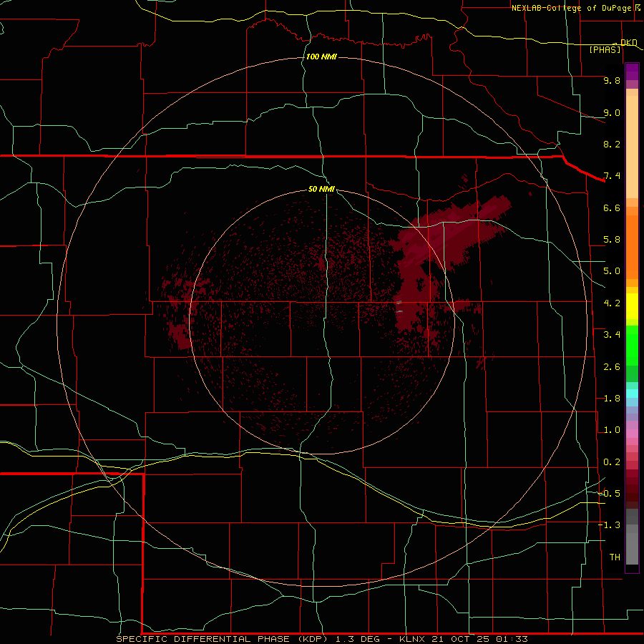Click the 01:33 timestamp in the caption
The height and width of the screenshot is (644, 644).
tap(512, 639)
